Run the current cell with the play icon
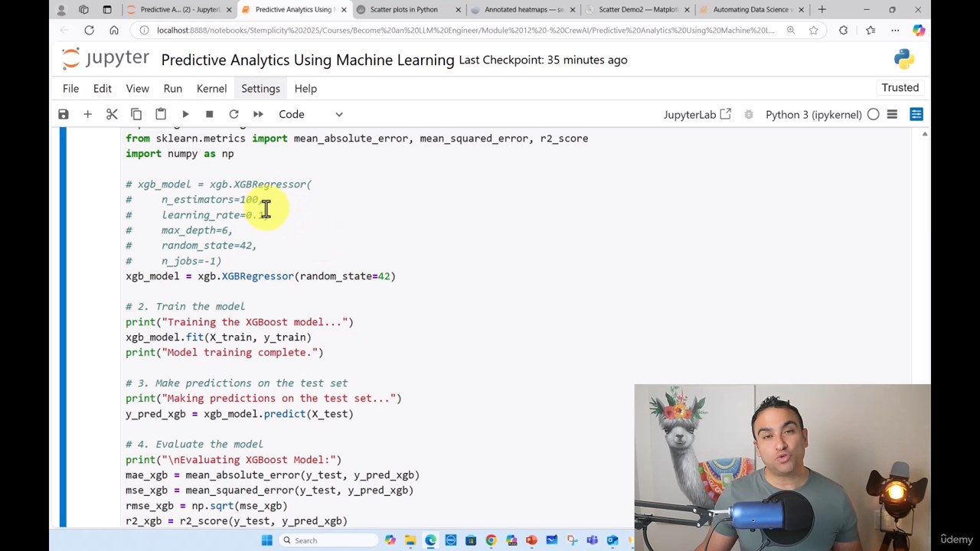Image resolution: width=980 pixels, height=551 pixels. (x=185, y=114)
